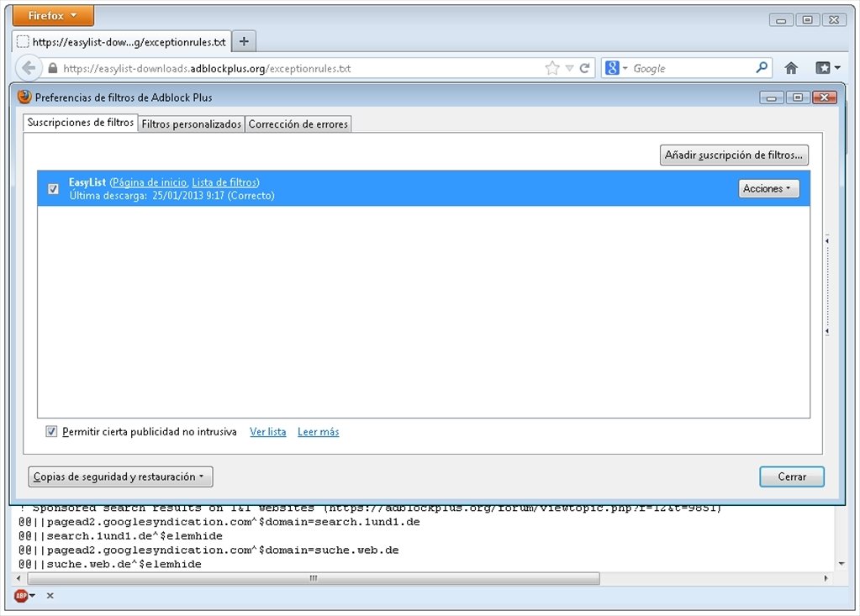Open the Google search engine selector
The width and height of the screenshot is (860, 616).
616,68
